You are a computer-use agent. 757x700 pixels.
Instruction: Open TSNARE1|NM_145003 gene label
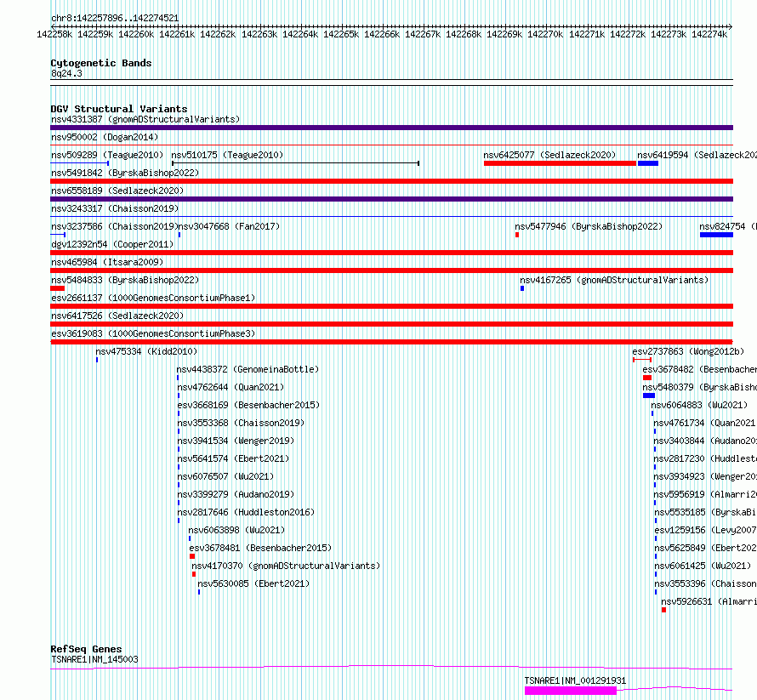coord(94,659)
